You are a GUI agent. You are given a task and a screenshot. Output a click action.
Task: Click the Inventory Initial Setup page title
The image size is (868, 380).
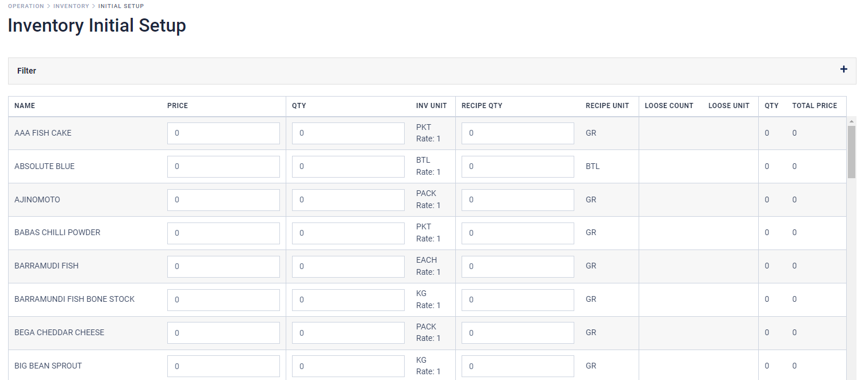[x=96, y=25]
